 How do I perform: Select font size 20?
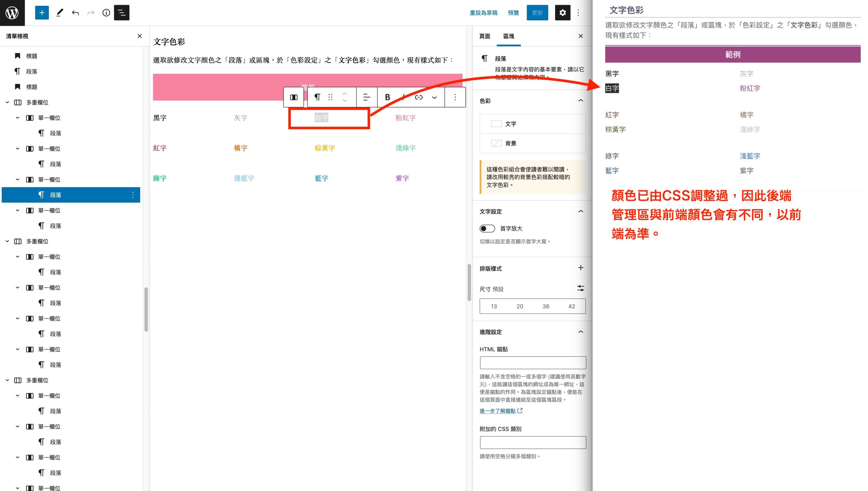(x=520, y=307)
